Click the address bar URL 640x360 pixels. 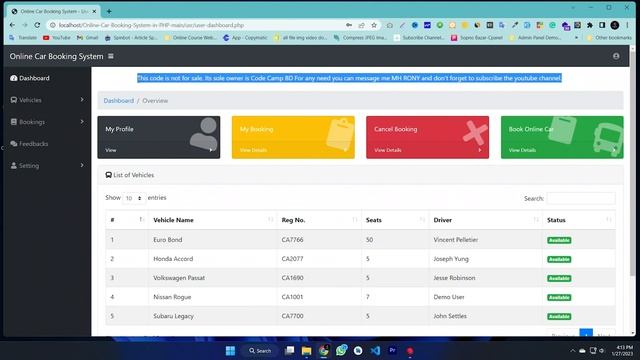click(x=151, y=25)
